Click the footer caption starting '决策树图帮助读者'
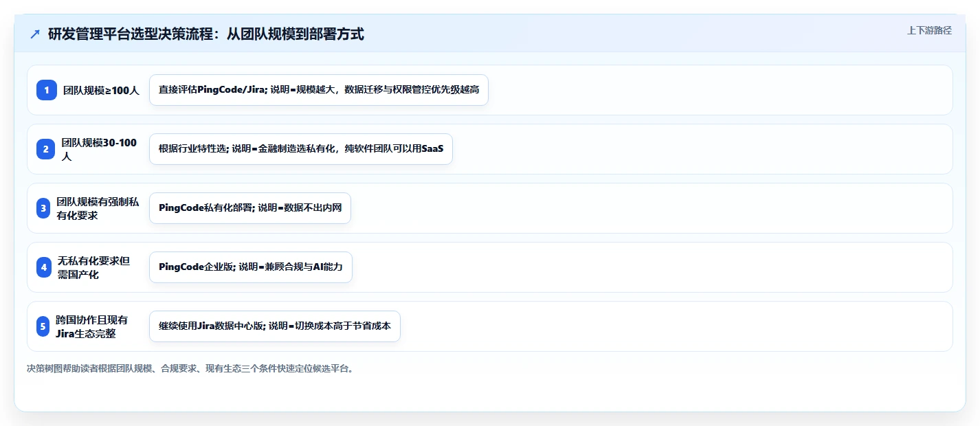The width and height of the screenshot is (980, 426). coord(191,368)
